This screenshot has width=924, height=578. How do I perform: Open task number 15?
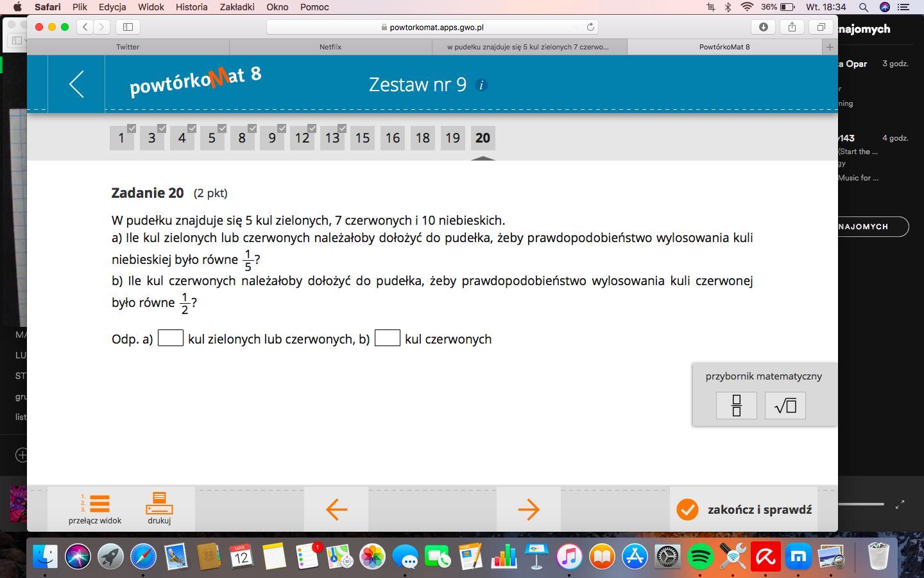[362, 137]
